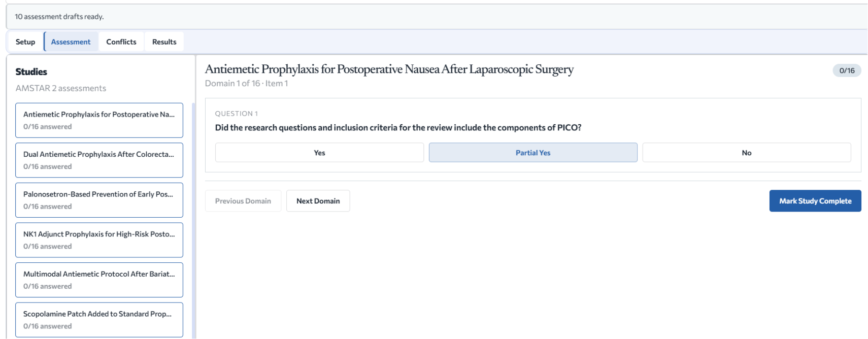Screen dimensions: 868x339
Task: Select Yes for the PICO question
Action: (x=319, y=152)
